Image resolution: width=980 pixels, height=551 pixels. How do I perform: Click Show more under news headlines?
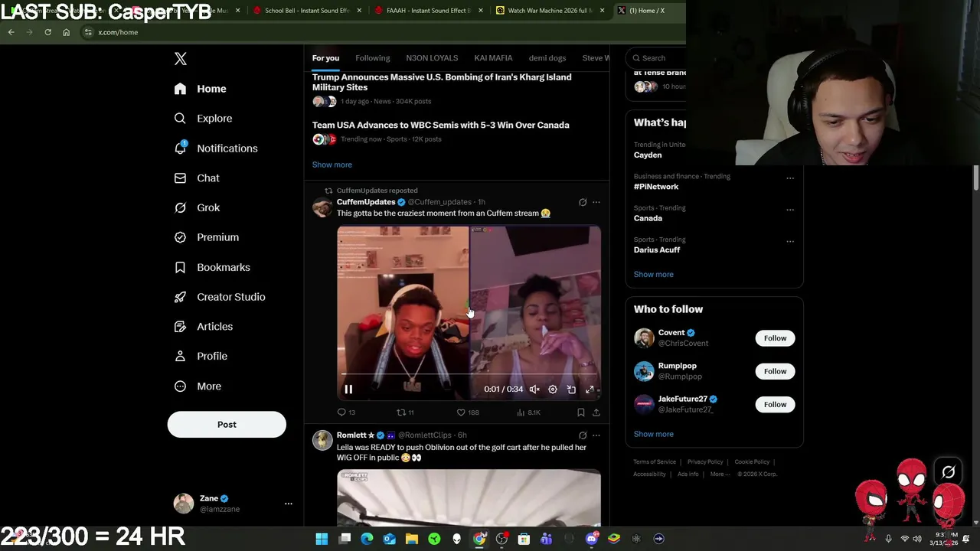[x=332, y=165]
